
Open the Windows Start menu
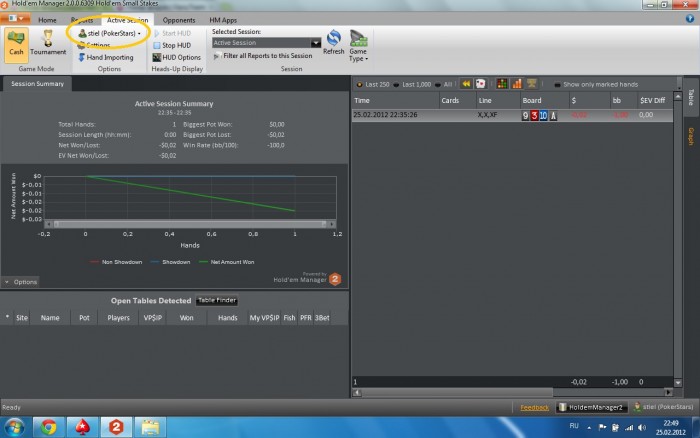[x=15, y=427]
